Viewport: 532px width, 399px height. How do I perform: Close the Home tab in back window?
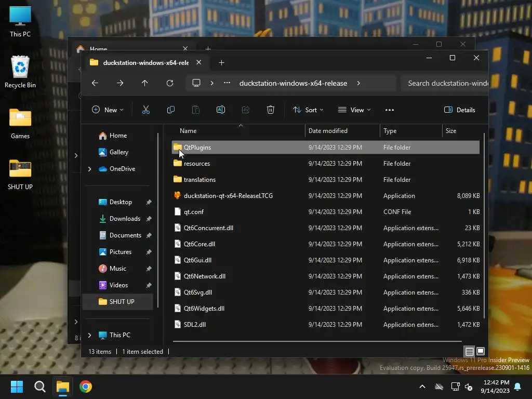point(185,48)
